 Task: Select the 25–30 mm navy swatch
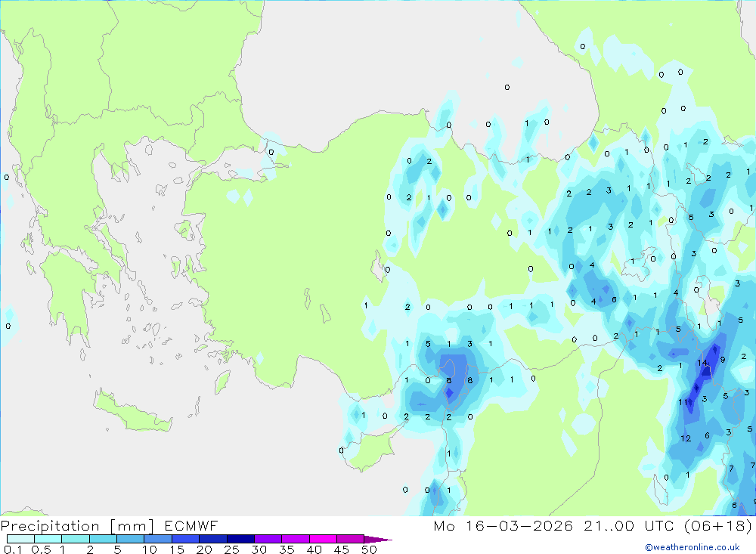[240, 539]
